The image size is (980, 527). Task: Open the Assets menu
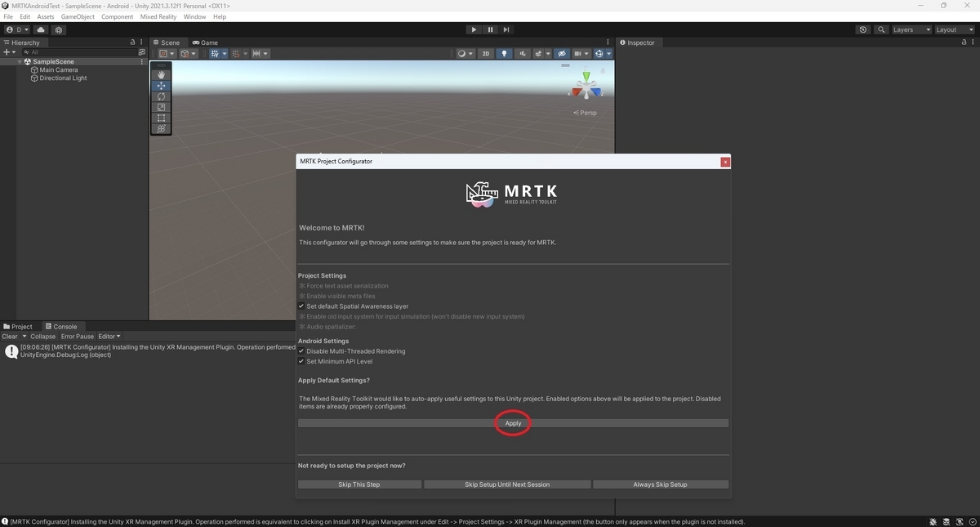click(x=46, y=16)
